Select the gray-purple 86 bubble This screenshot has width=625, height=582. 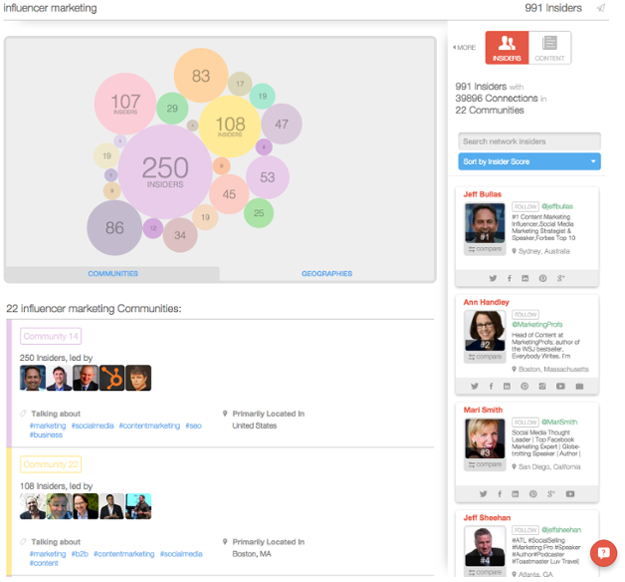114,228
